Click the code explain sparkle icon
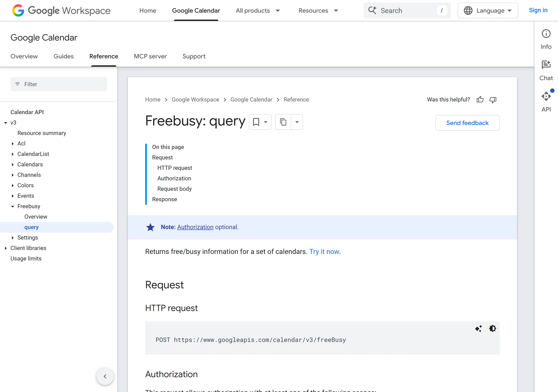The width and height of the screenshot is (558, 392). [478, 328]
